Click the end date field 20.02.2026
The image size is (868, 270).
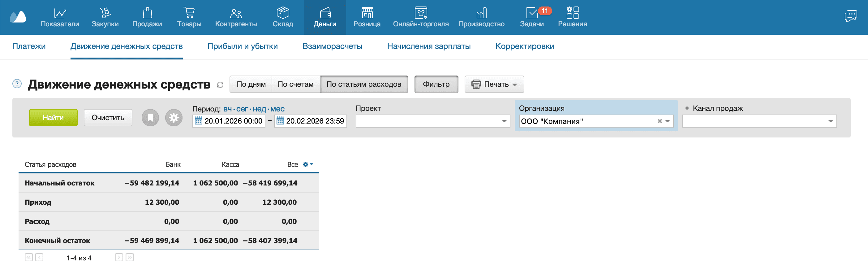pos(310,121)
